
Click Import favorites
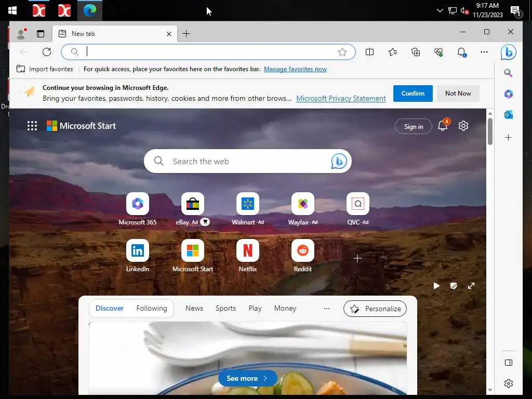pyautogui.click(x=45, y=69)
